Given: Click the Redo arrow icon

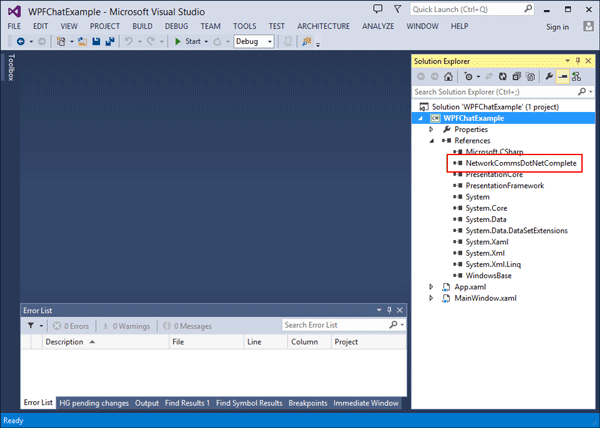Looking at the screenshot, I should (151, 41).
